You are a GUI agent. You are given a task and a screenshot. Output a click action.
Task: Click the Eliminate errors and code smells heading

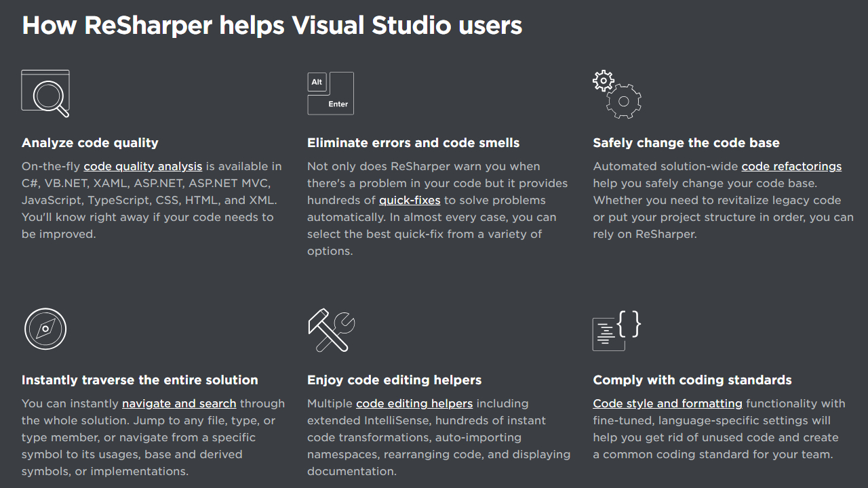point(414,143)
